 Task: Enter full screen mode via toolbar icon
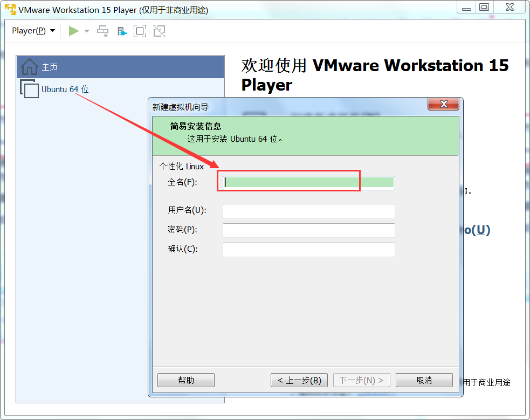click(140, 31)
